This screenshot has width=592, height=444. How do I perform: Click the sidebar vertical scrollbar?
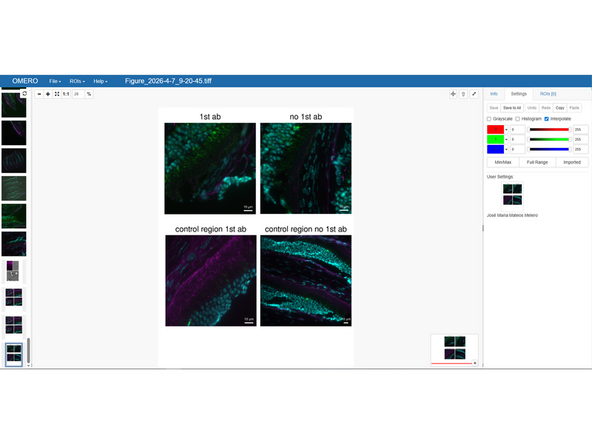29,351
